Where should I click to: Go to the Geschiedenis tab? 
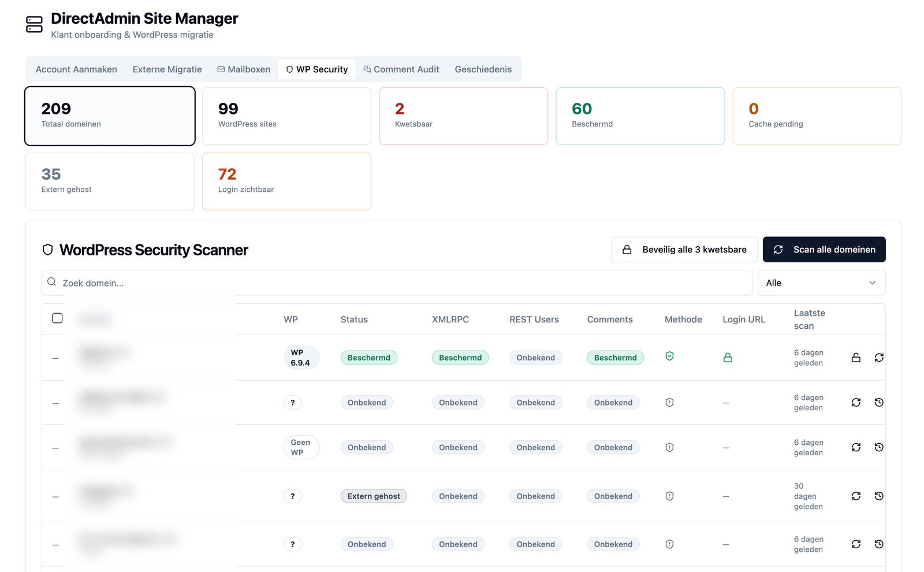pyautogui.click(x=483, y=69)
